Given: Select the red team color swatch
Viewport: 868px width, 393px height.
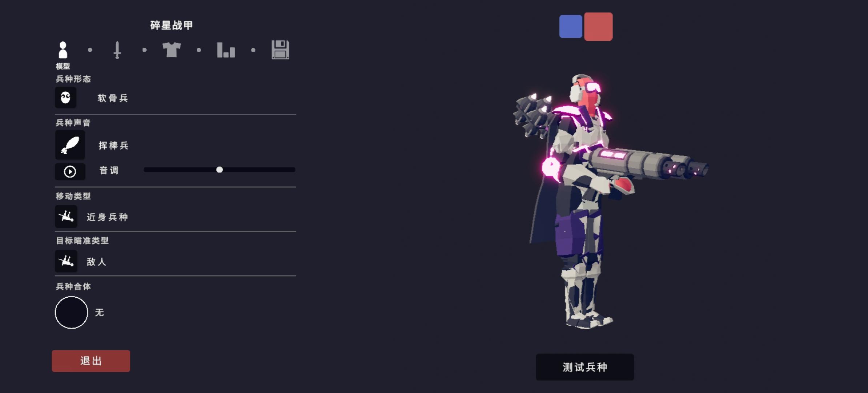Looking at the screenshot, I should (x=598, y=26).
